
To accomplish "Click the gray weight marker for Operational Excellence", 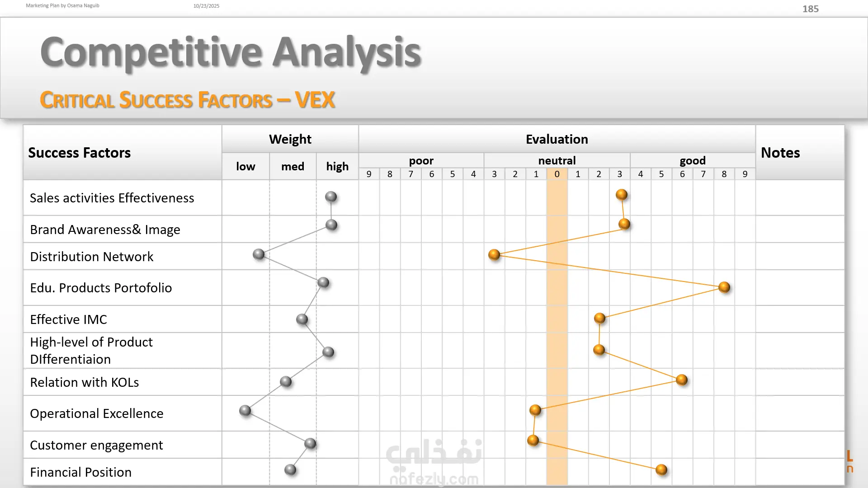I will [245, 410].
